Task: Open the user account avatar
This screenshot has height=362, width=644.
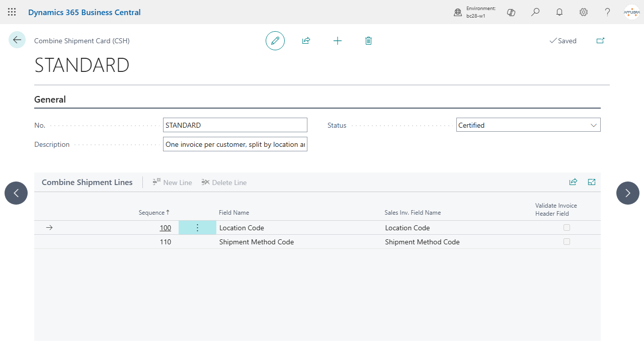Action: coord(631,12)
